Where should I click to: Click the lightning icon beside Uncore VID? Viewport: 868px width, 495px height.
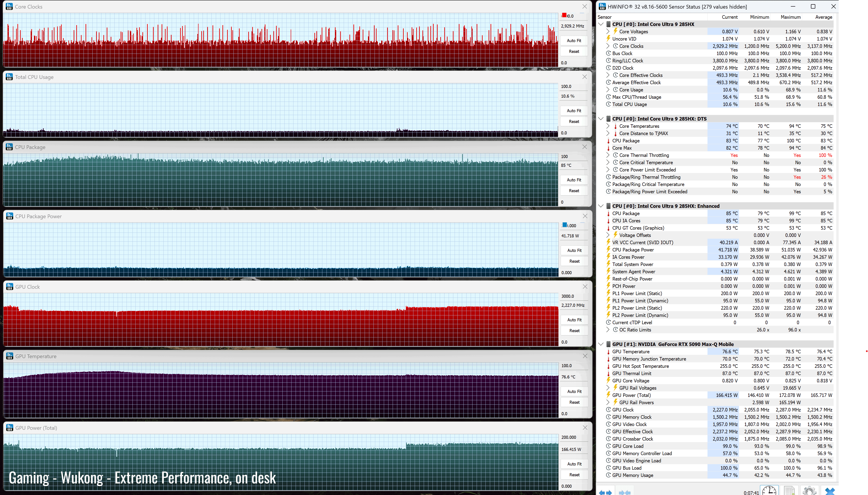(608, 39)
